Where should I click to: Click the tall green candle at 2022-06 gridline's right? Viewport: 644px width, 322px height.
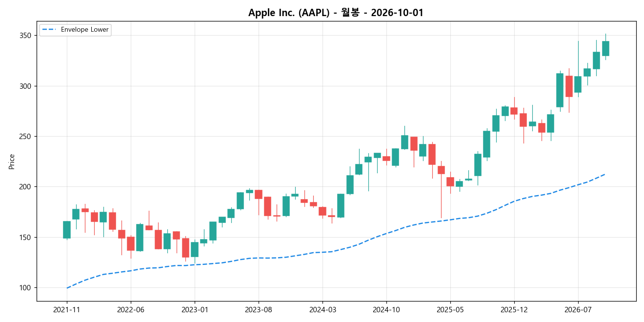140,238
